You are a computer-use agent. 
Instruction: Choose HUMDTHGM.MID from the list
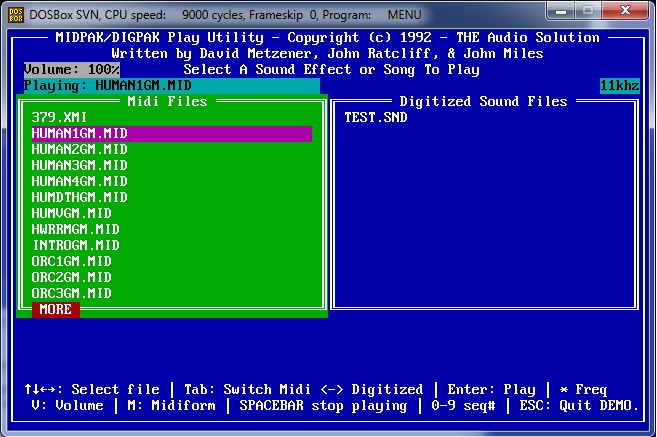[x=80, y=197]
